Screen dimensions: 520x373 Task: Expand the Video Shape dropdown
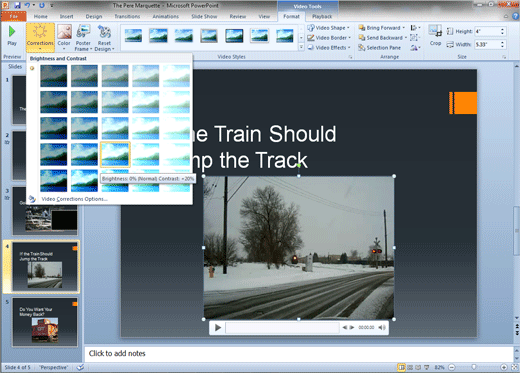328,28
